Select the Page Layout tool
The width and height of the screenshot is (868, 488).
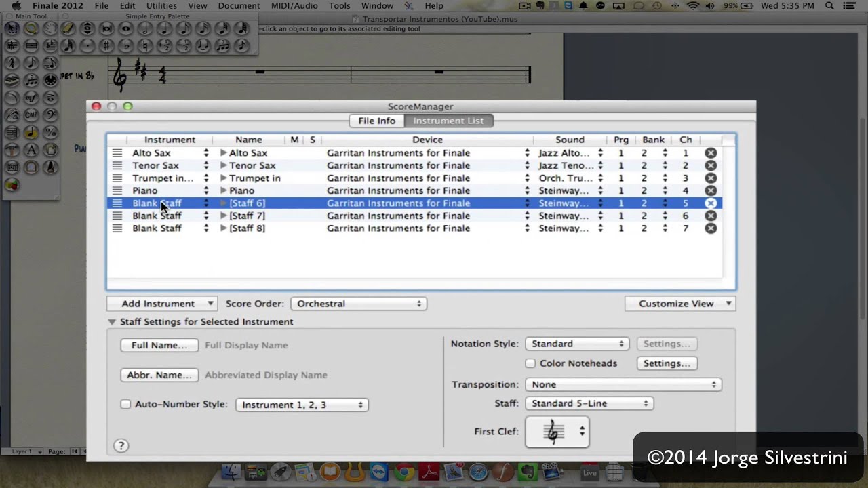[x=50, y=150]
